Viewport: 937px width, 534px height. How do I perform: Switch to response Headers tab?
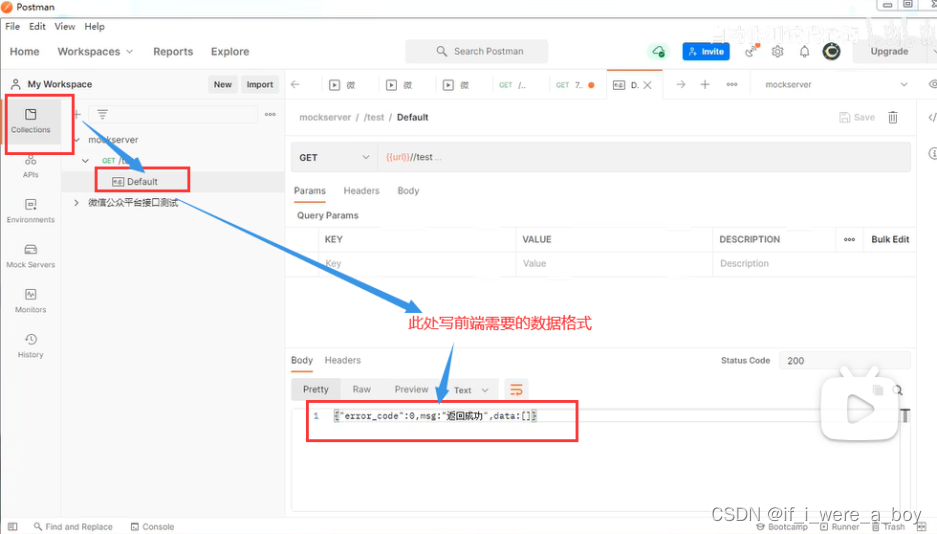click(x=342, y=360)
